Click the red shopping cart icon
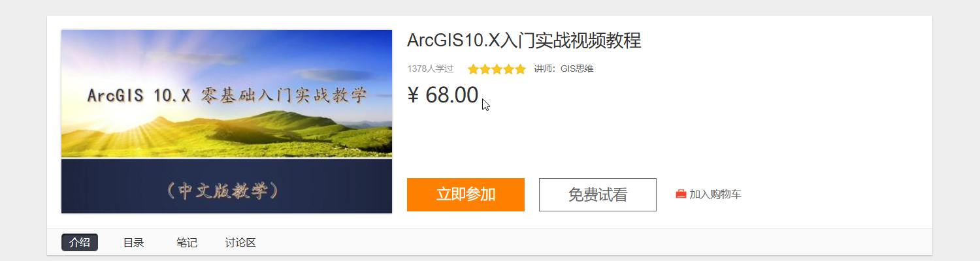Screen dimensions: 980x261 [x=681, y=194]
